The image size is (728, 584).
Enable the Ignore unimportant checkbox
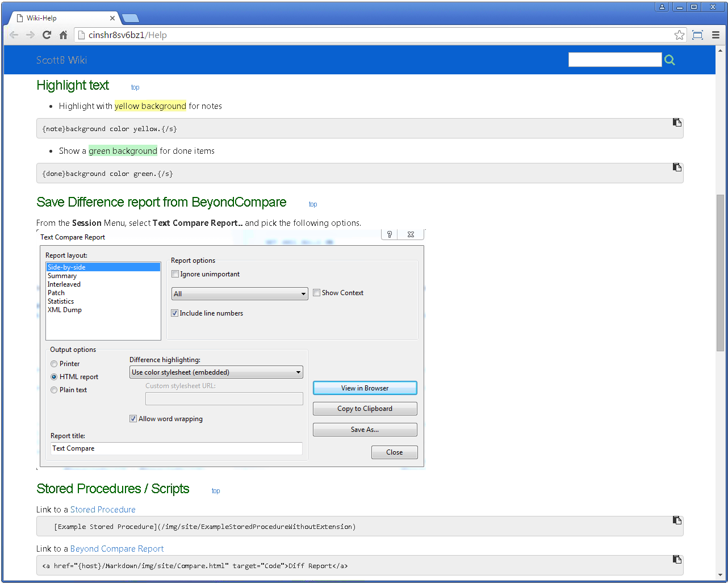175,274
